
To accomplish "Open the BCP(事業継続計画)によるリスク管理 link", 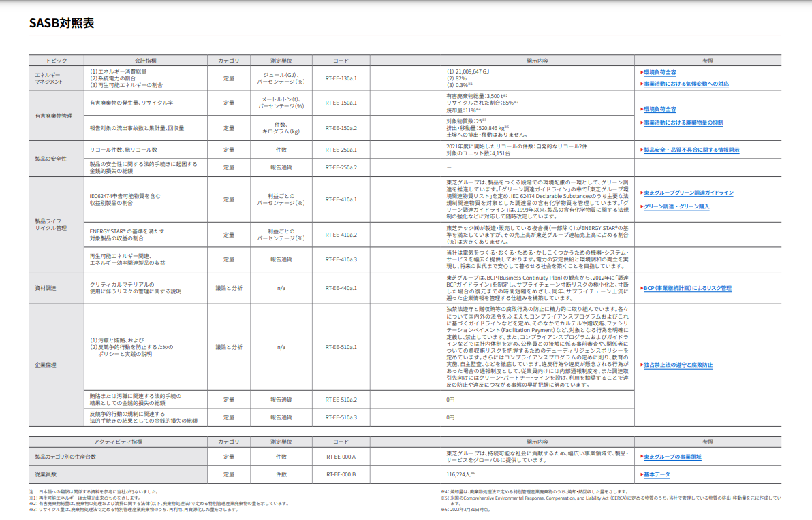I will coord(687,288).
